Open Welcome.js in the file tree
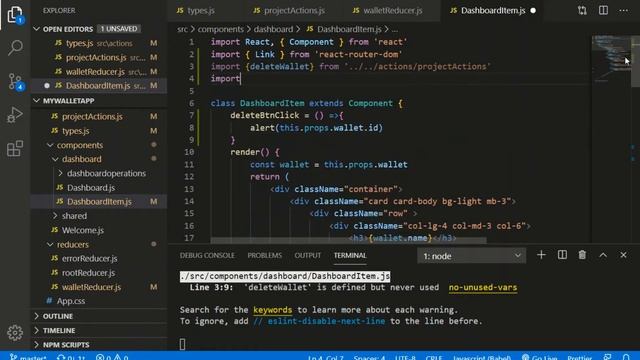 [x=99, y=230]
